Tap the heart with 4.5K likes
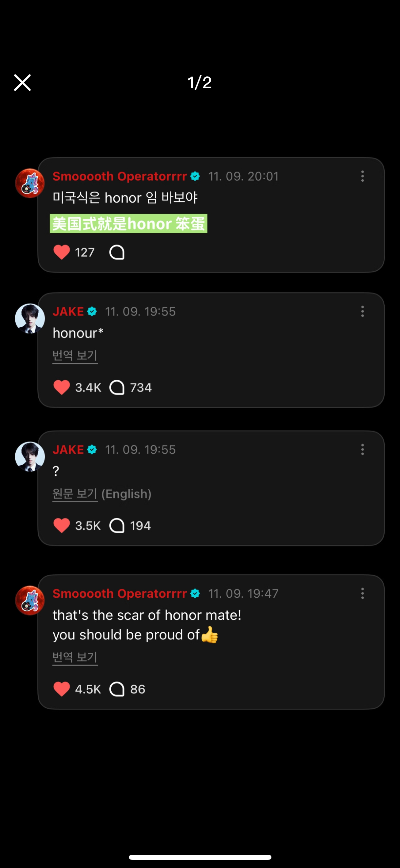400x868 pixels. coord(61,689)
